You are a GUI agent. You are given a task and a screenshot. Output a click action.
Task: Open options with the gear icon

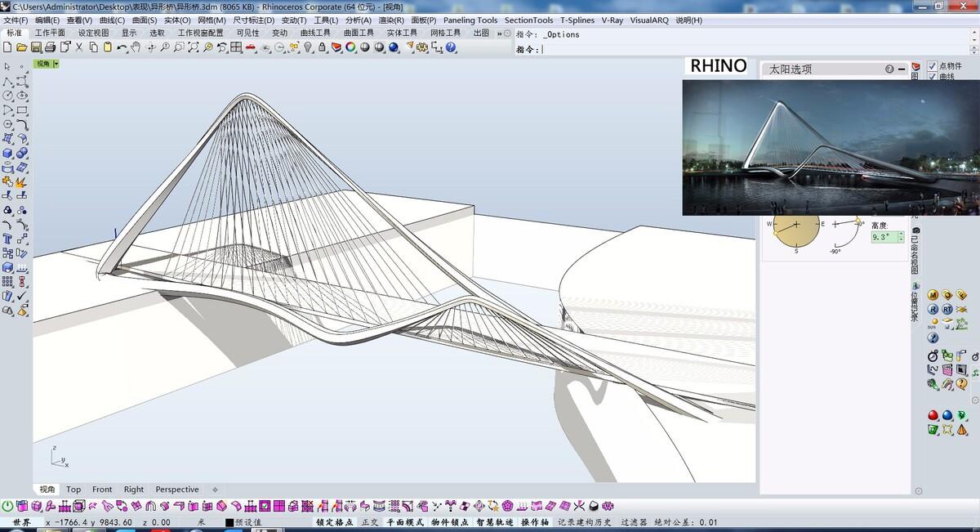pos(421,47)
